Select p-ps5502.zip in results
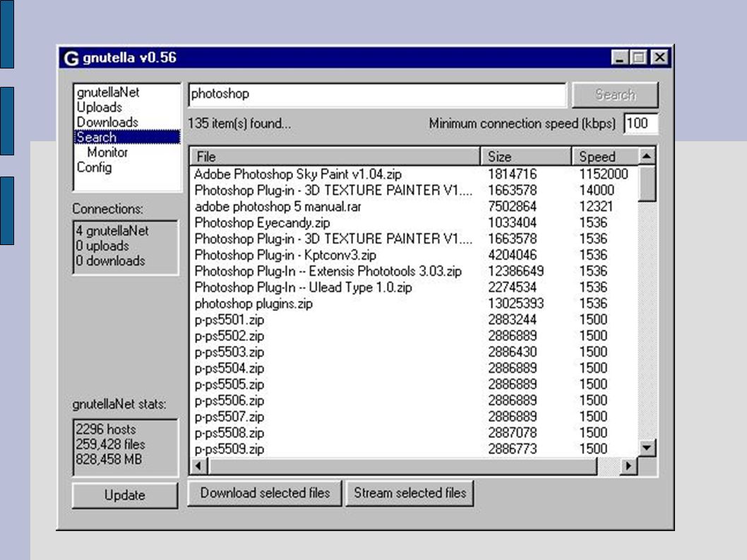The width and height of the screenshot is (747, 560). coord(229,336)
